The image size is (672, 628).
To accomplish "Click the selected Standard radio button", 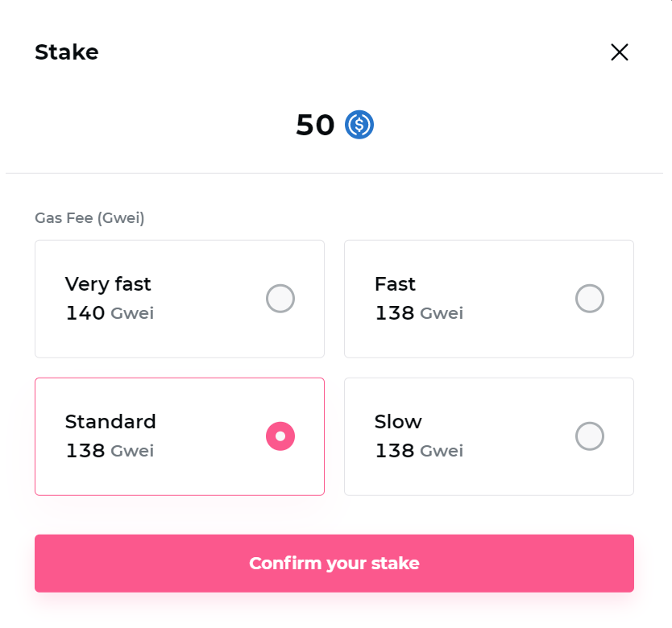I will coord(280,436).
